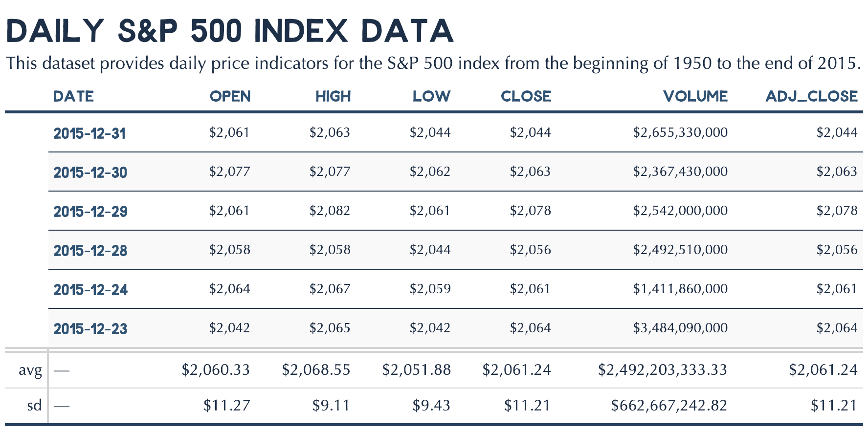
Task: Select the average volume value $2,492,203,333.33
Action: click(x=662, y=370)
